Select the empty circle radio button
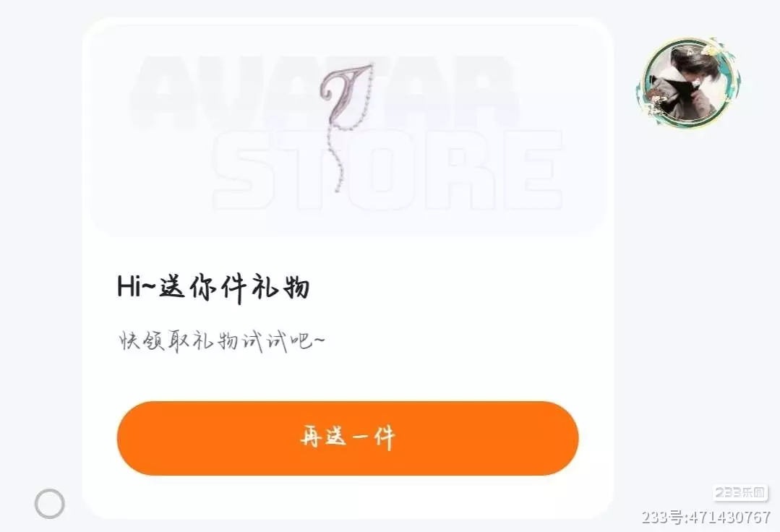Image resolution: width=780 pixels, height=532 pixels. pyautogui.click(x=49, y=504)
